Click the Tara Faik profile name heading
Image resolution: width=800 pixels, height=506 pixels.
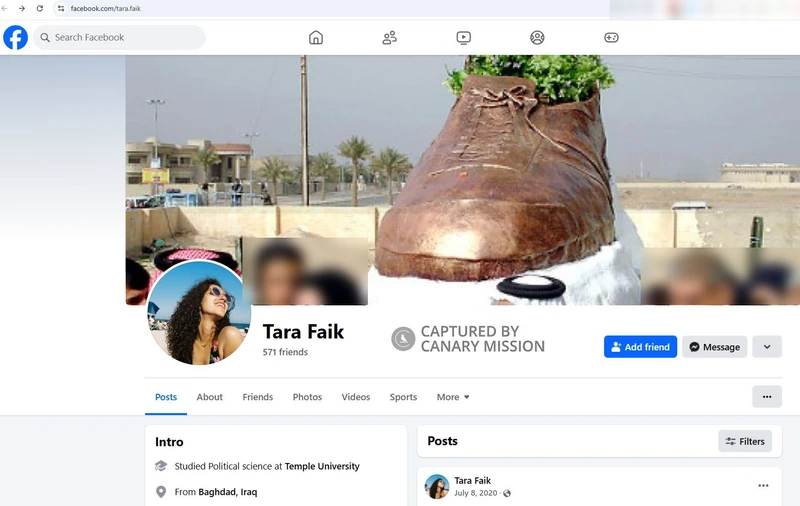(303, 332)
